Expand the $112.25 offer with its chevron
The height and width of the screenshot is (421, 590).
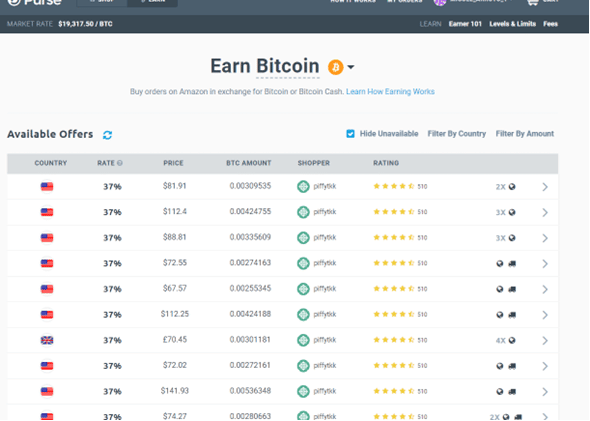(545, 315)
